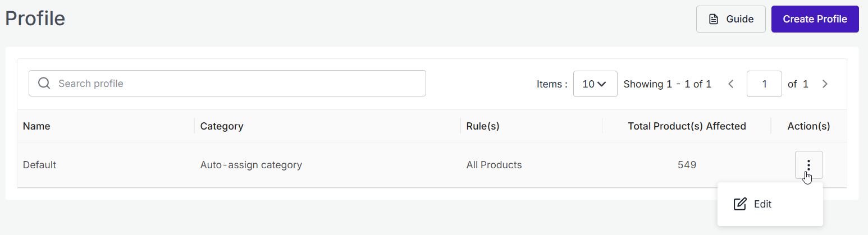Open the three-dot actions menu for Default
The height and width of the screenshot is (235, 868).
[x=808, y=165]
